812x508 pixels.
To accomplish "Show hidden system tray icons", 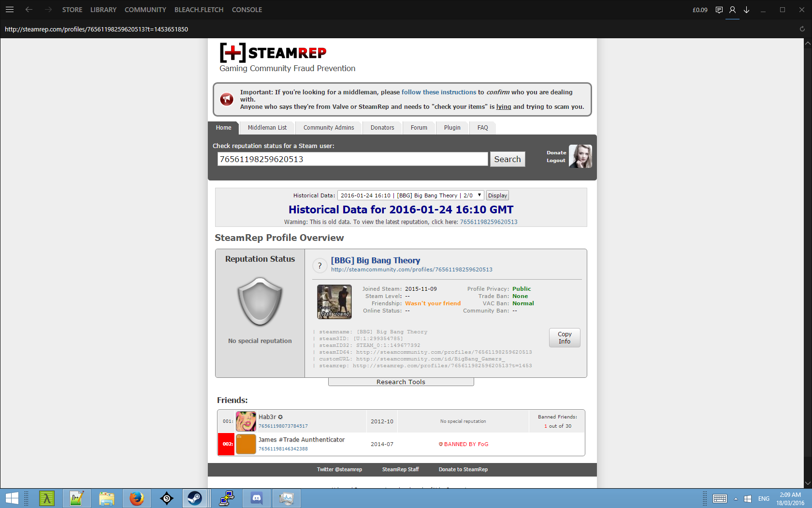I will (736, 499).
